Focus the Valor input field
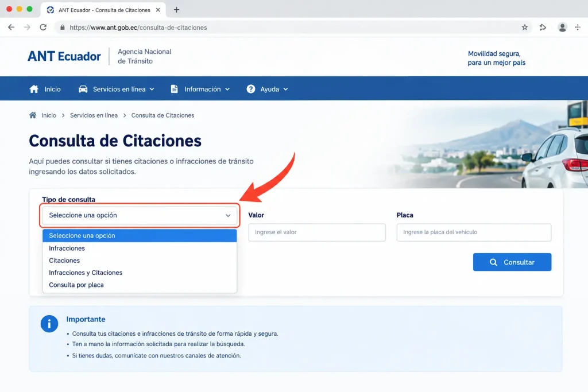 click(317, 232)
